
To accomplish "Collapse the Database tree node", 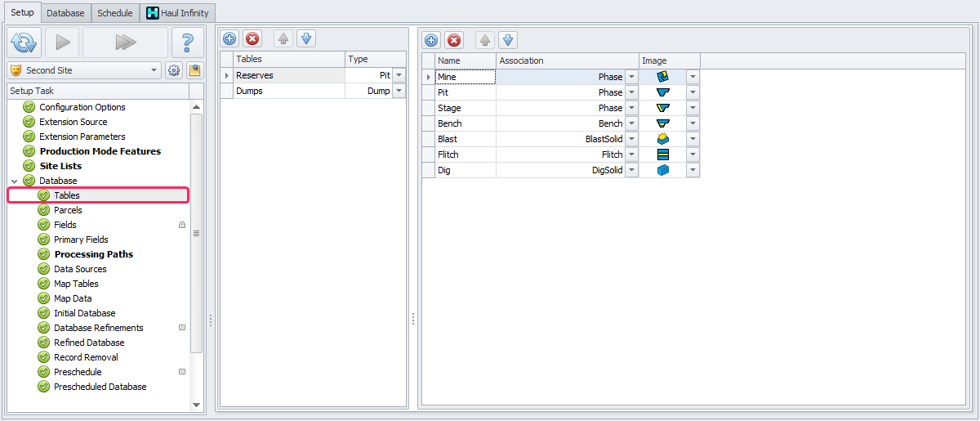I will click(15, 181).
